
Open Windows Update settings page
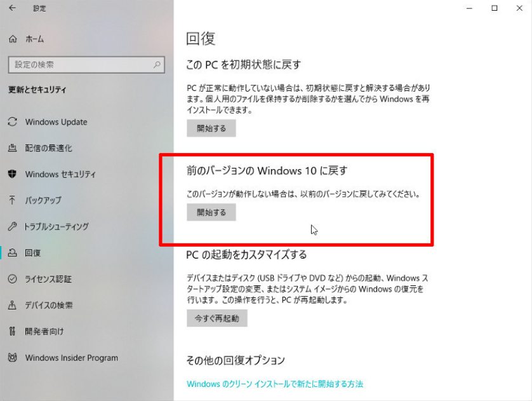(x=56, y=122)
